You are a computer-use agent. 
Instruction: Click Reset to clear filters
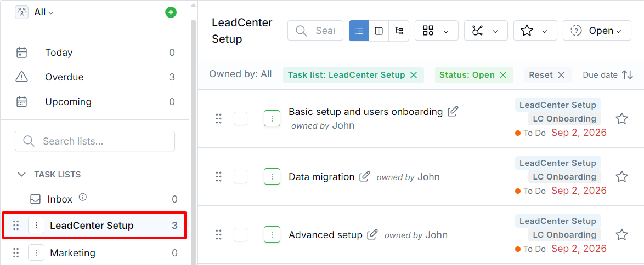[x=547, y=75]
